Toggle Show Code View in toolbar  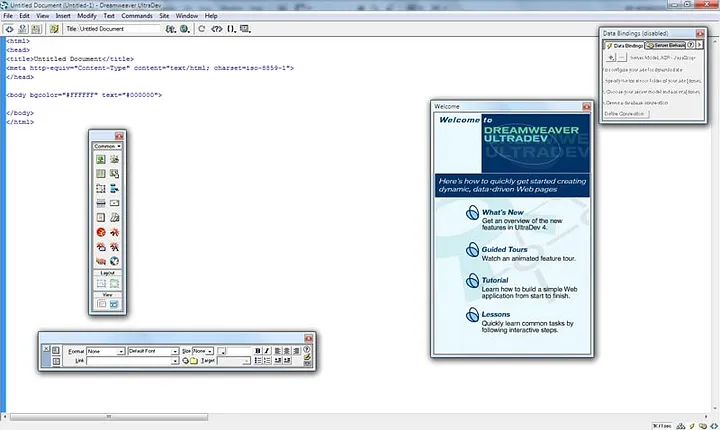point(8,29)
